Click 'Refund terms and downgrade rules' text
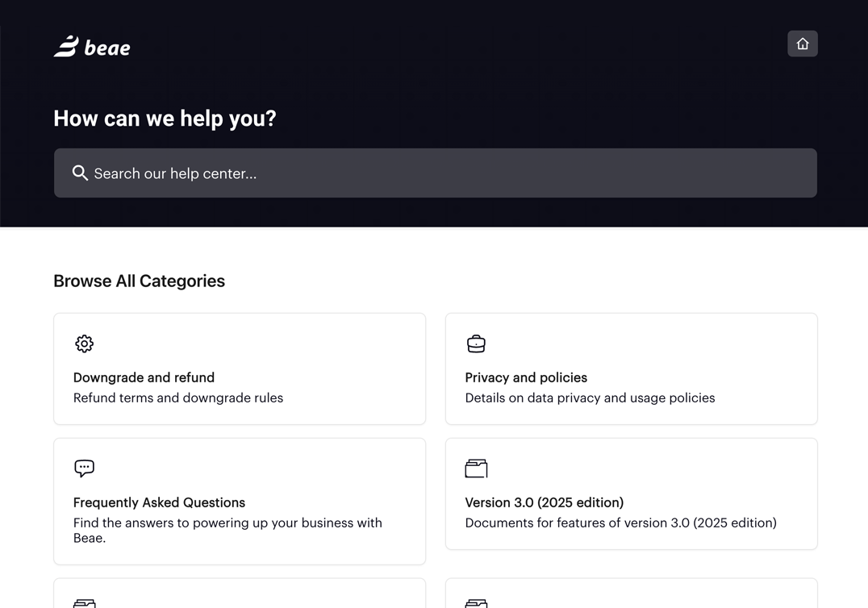This screenshot has width=868, height=608. coord(178,398)
